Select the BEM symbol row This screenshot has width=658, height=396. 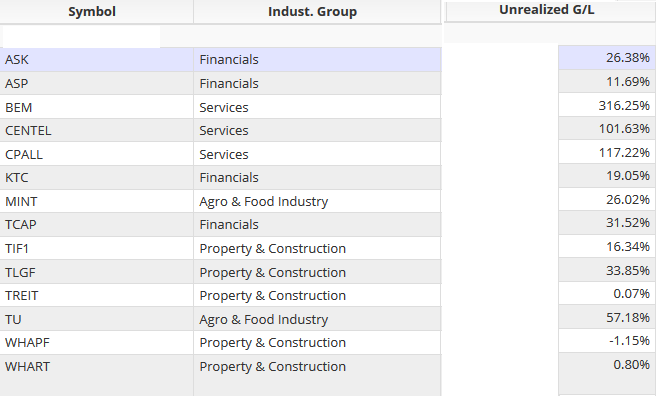coord(220,107)
